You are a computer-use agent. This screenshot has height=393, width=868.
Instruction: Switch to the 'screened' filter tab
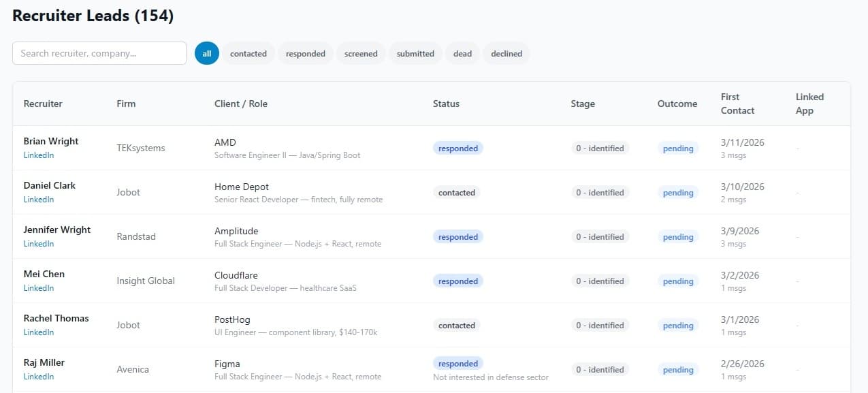coord(360,53)
